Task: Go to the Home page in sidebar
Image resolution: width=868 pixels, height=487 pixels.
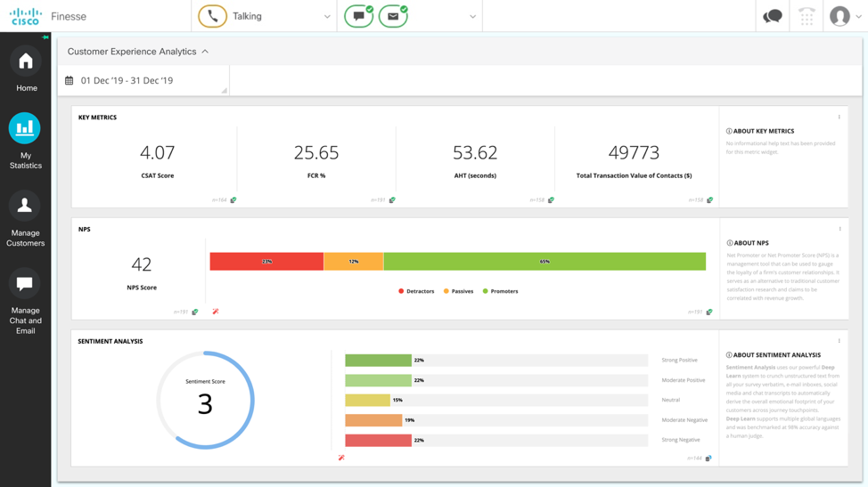Action: point(26,70)
